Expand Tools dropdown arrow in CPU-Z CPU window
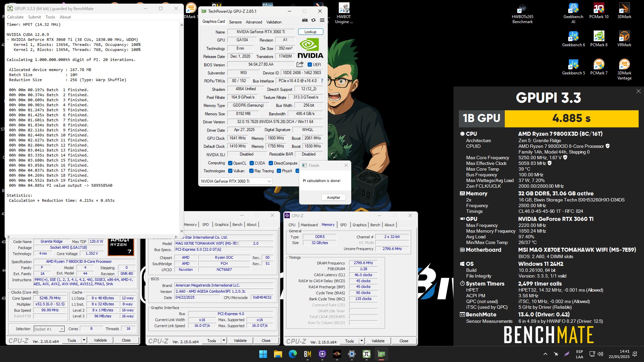 pos(84,340)
